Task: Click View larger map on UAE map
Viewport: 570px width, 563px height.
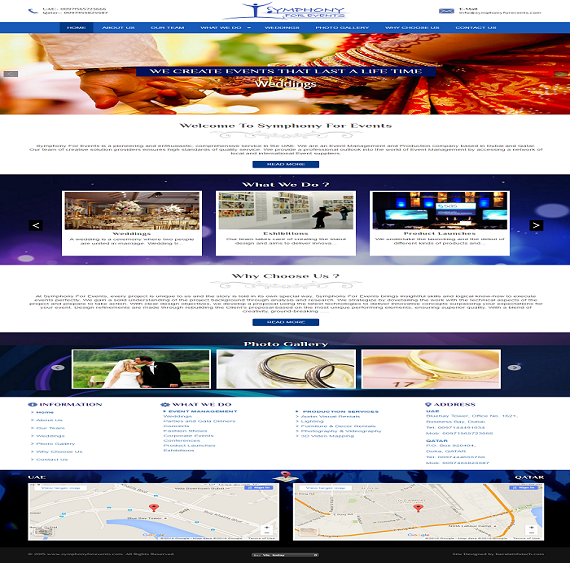Action: coord(60,488)
